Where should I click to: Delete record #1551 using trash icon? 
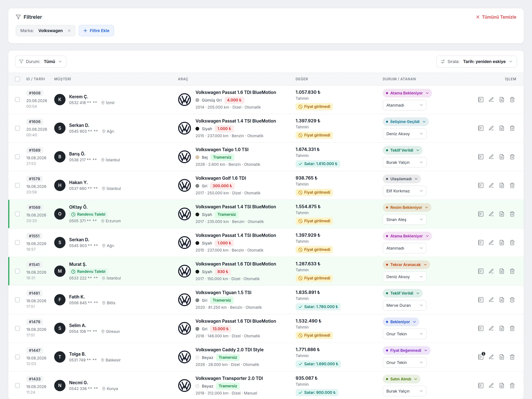point(512,243)
